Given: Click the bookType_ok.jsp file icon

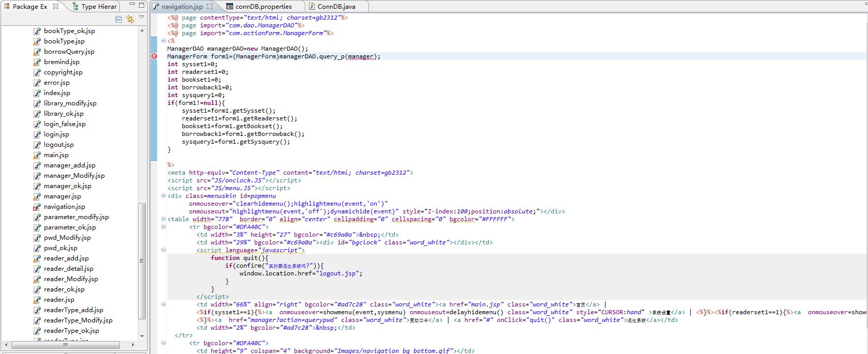Looking at the screenshot, I should click(x=37, y=31).
